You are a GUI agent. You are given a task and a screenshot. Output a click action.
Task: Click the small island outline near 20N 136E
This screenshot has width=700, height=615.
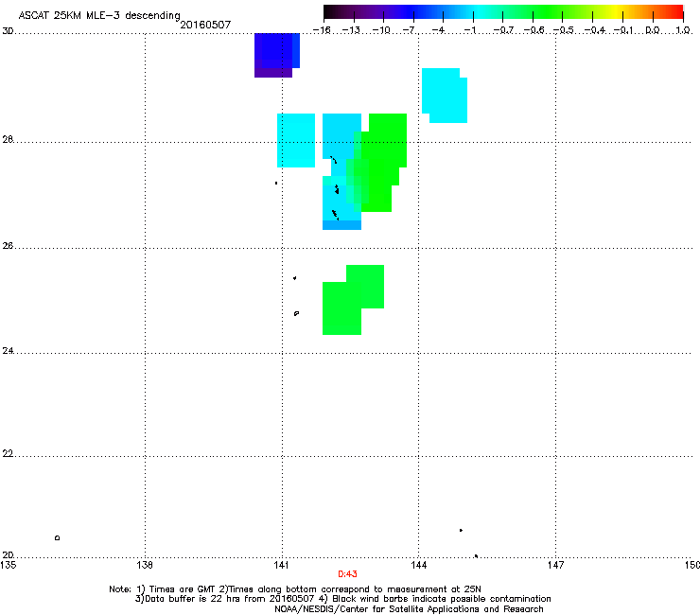click(57, 537)
